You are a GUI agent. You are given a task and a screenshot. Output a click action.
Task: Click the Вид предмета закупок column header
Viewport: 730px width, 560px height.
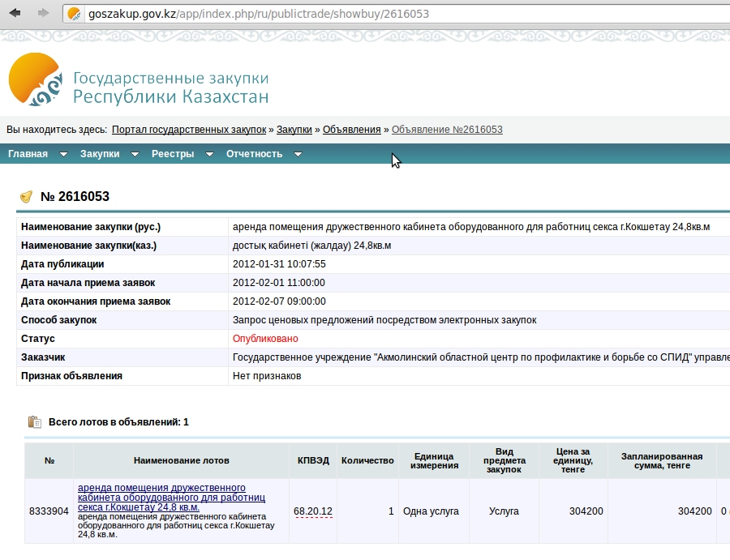[505, 460]
